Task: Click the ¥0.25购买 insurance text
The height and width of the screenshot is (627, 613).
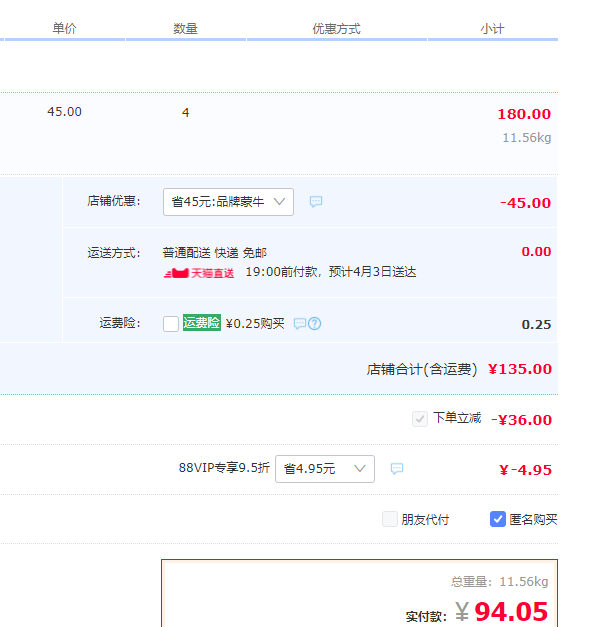Action: [x=255, y=323]
